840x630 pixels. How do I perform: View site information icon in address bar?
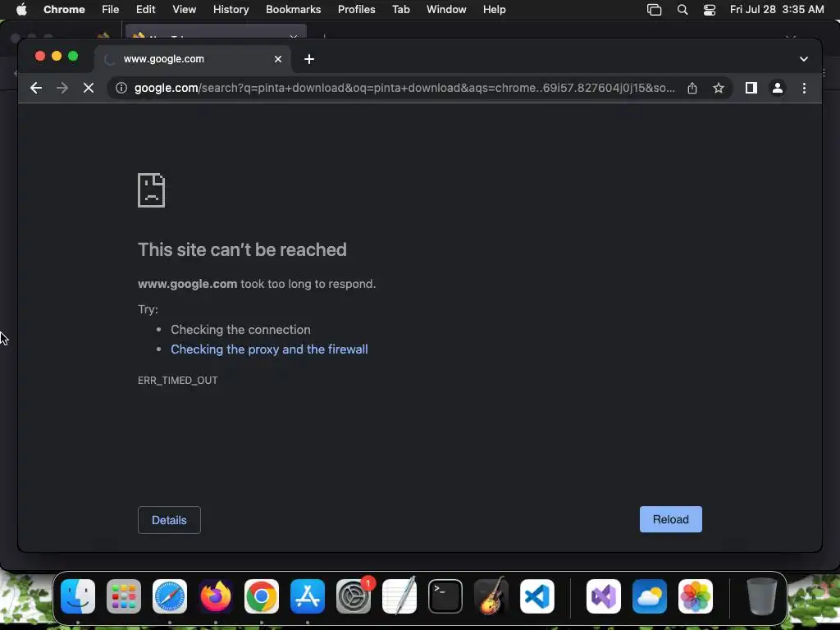pyautogui.click(x=121, y=88)
